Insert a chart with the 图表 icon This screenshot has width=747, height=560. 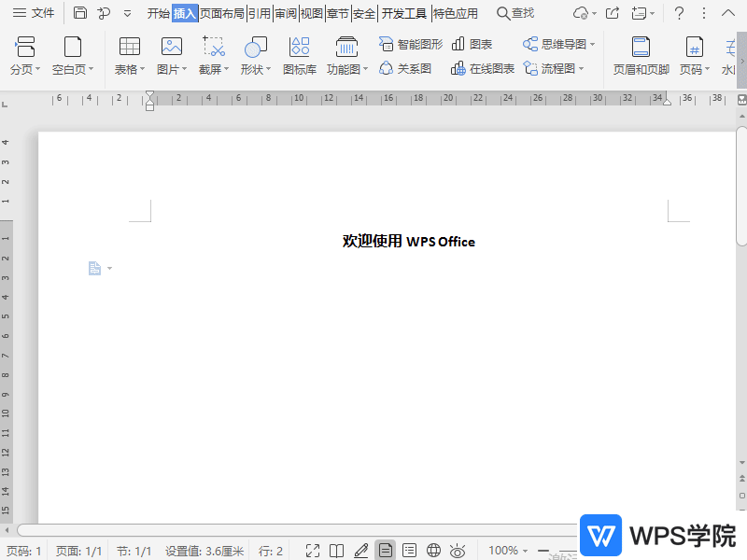[x=472, y=43]
